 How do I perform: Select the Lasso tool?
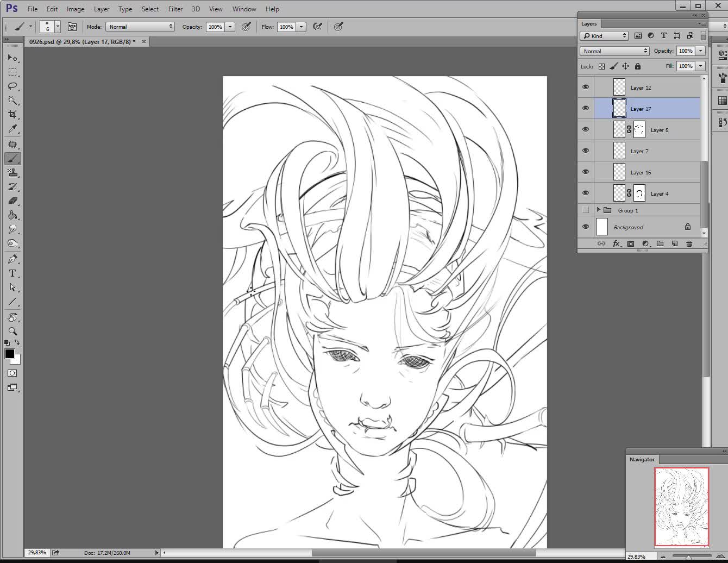pos(12,86)
